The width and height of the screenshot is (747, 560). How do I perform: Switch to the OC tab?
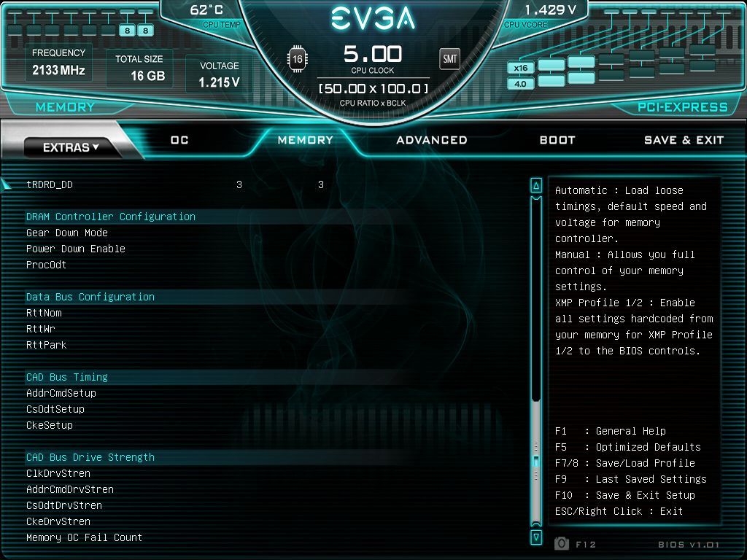pyautogui.click(x=179, y=140)
